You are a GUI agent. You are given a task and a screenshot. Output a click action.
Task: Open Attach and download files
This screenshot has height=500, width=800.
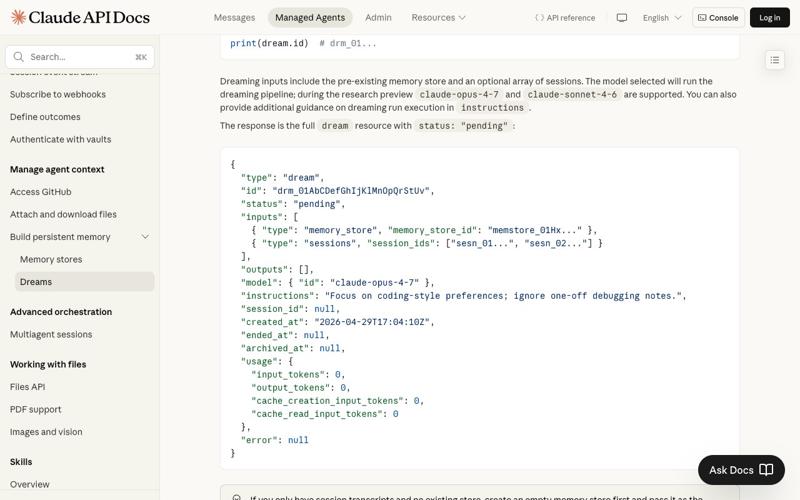[63, 214]
